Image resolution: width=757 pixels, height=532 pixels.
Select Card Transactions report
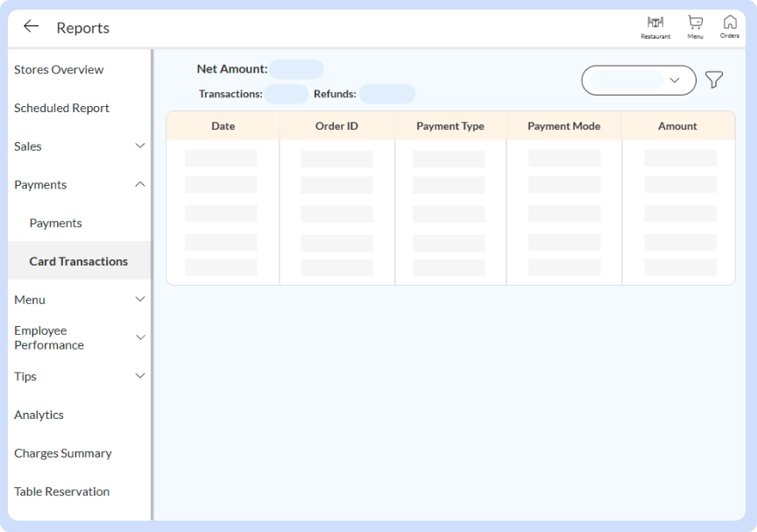tap(78, 261)
